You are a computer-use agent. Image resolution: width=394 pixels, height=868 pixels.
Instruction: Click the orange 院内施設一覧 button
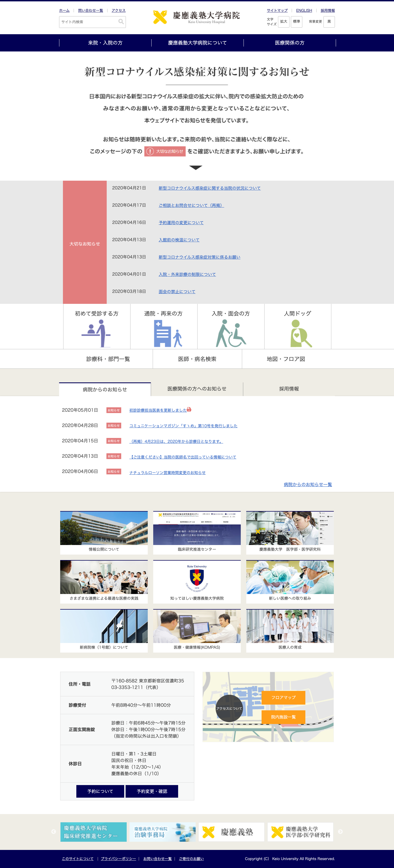(284, 717)
